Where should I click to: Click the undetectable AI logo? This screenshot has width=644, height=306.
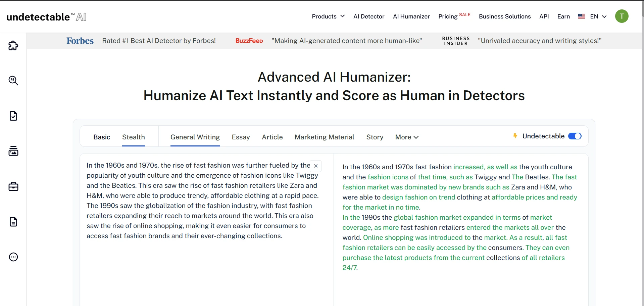46,17
